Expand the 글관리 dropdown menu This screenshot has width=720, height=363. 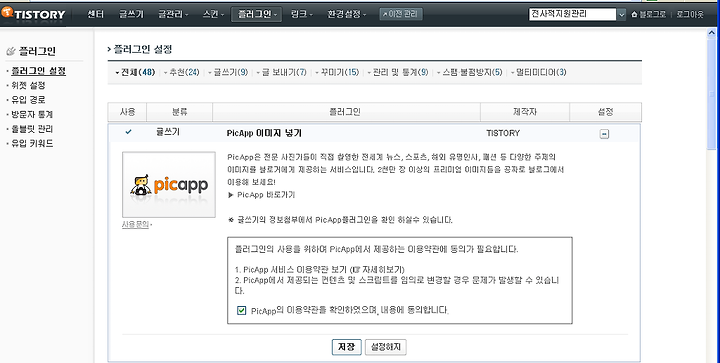tap(173, 14)
